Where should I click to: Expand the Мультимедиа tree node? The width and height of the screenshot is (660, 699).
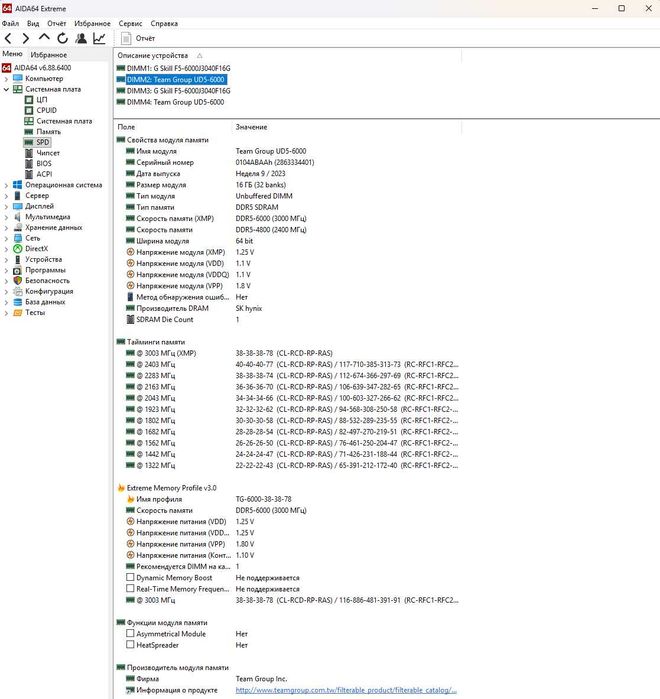point(6,217)
